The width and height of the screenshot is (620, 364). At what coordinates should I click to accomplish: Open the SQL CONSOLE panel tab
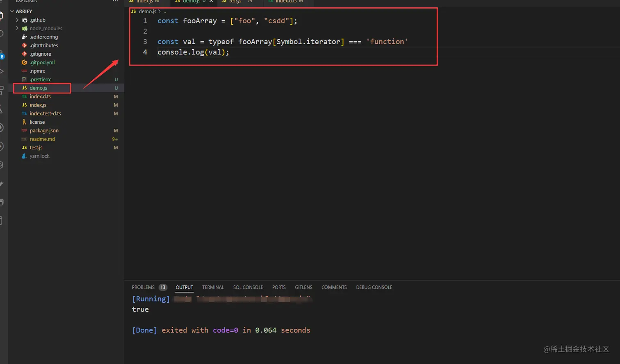248,287
